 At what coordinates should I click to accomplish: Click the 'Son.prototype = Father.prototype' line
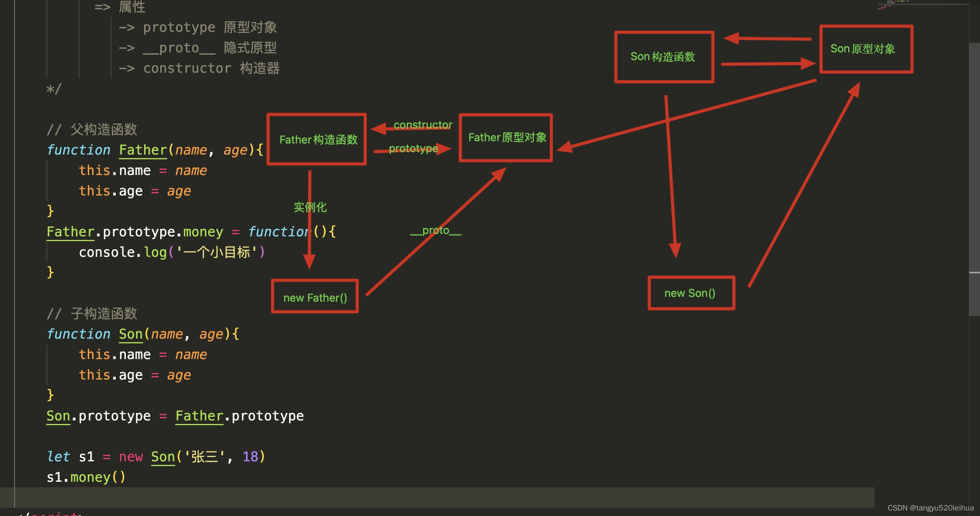point(175,416)
